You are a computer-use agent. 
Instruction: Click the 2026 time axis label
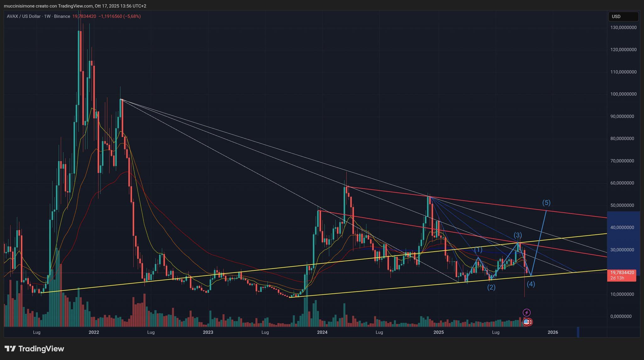pyautogui.click(x=552, y=332)
